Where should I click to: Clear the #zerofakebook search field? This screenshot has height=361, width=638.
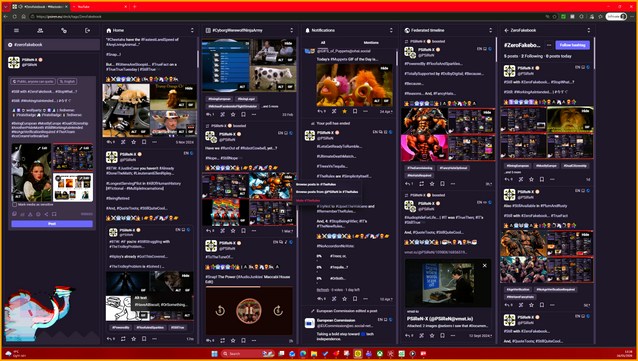[x=10, y=45]
